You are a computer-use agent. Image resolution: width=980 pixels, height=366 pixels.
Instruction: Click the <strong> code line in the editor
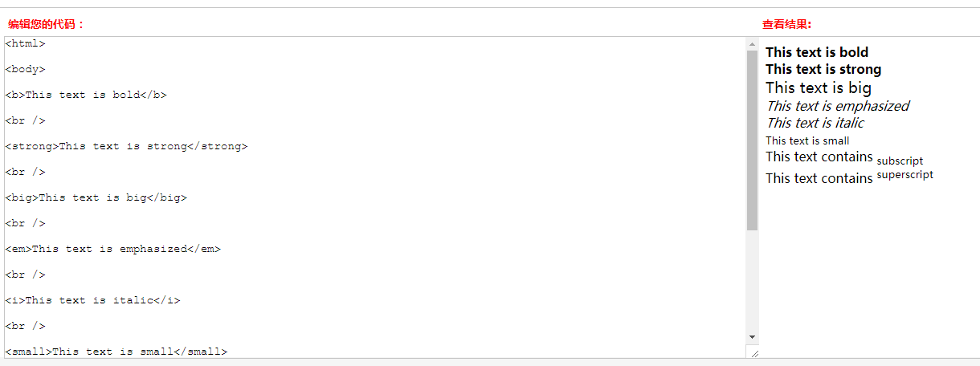126,146
